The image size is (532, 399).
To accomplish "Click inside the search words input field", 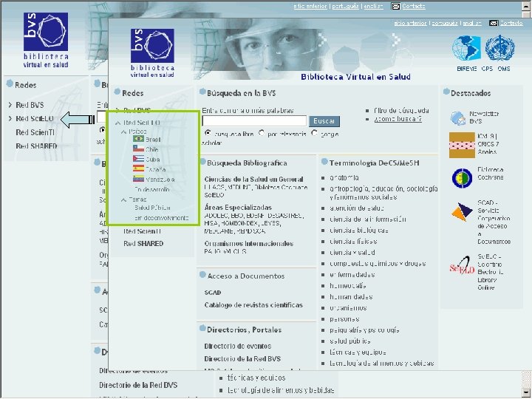I will tap(254, 120).
